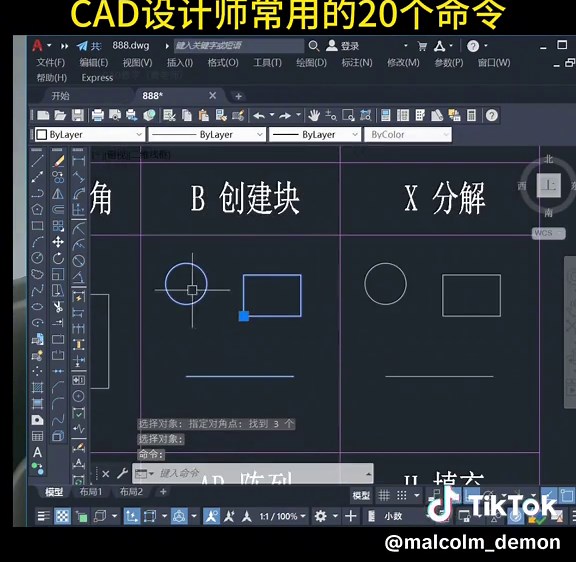Click the Undo arrow icon
576x562 pixels.
point(259,116)
